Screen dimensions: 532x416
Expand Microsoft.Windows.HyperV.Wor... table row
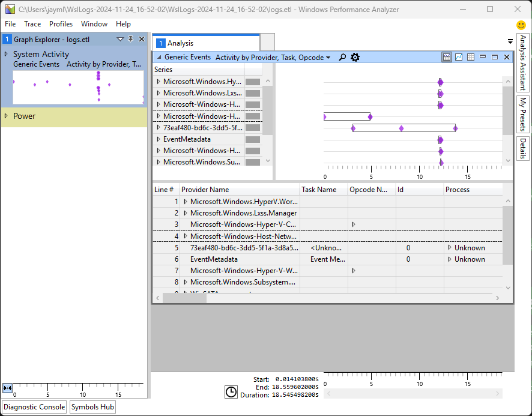[x=186, y=202]
